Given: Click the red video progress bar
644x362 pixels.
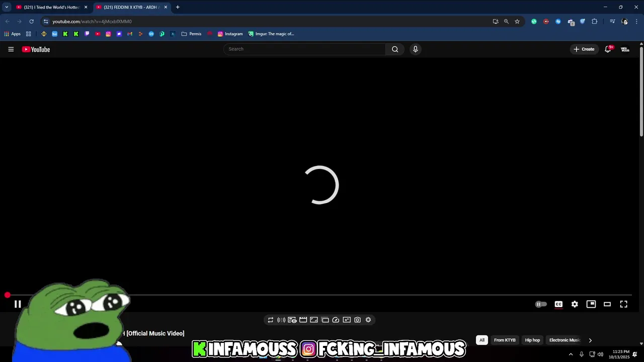Looking at the screenshot, I should [319, 295].
